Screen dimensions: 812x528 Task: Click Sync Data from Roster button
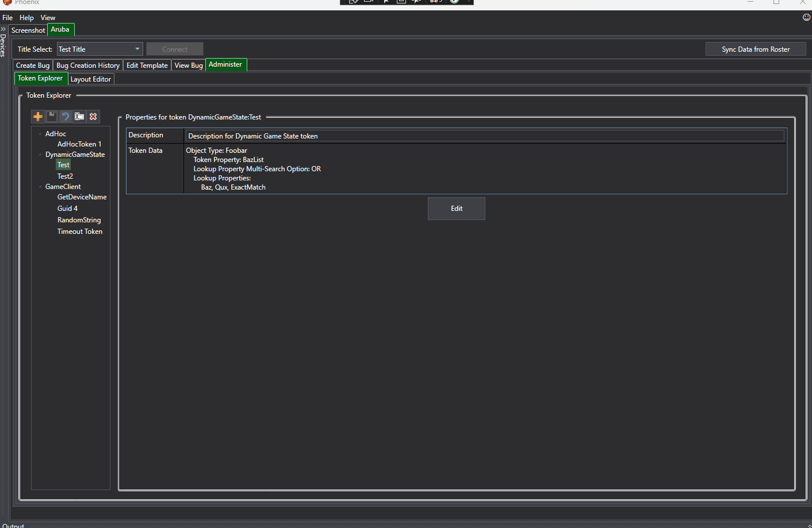coord(755,49)
